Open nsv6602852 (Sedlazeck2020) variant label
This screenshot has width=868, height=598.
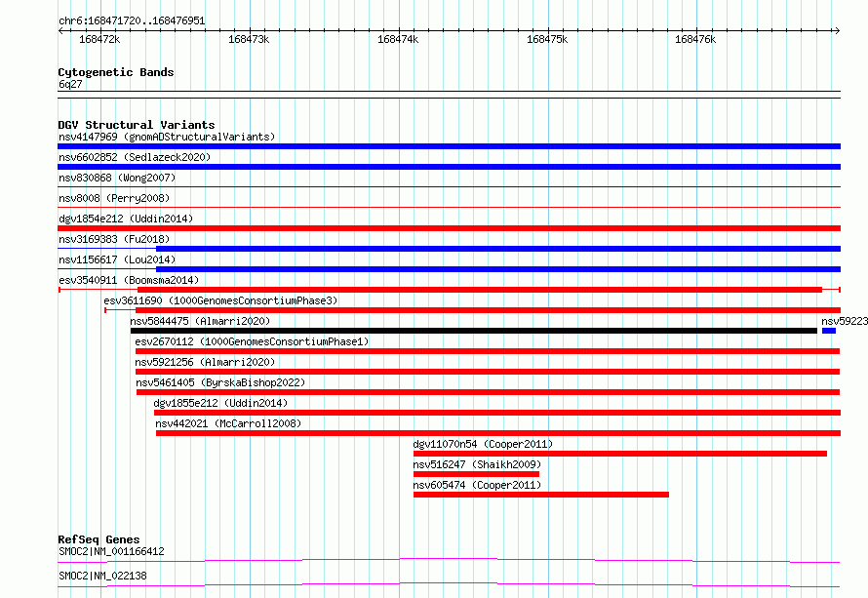point(135,157)
